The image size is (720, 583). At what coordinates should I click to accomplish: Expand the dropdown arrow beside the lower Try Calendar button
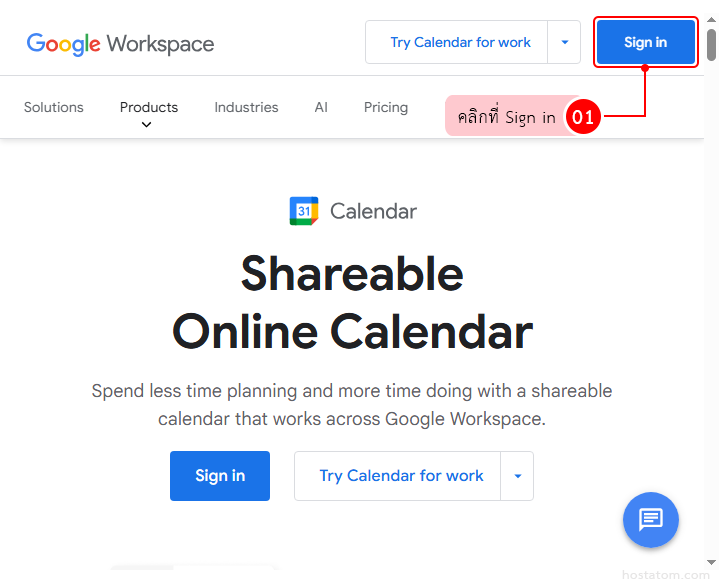[517, 476]
